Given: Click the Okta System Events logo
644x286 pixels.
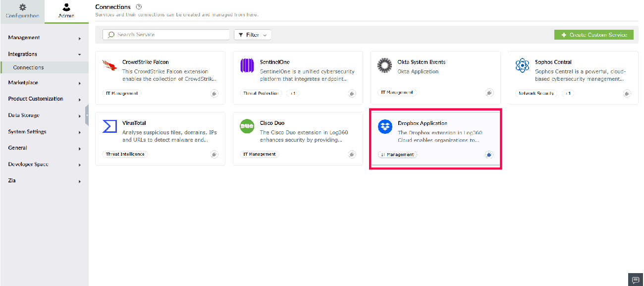Looking at the screenshot, I should (384, 65).
